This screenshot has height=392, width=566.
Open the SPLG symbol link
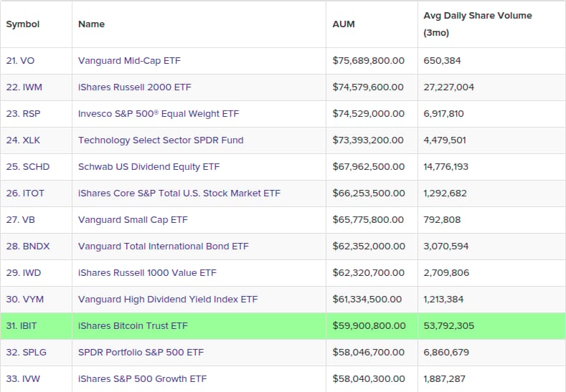tap(27, 353)
